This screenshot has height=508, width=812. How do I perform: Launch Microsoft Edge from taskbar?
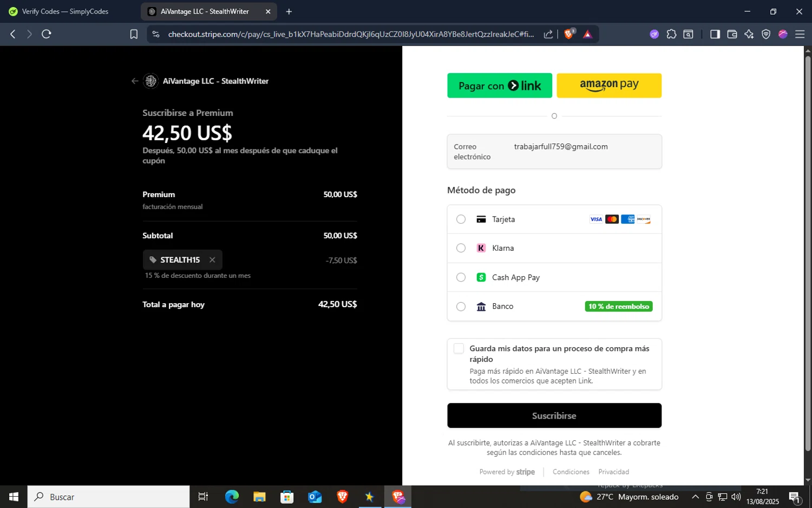232,497
